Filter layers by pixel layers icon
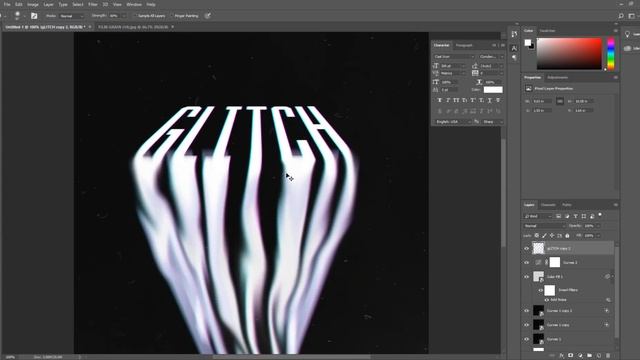Image resolution: width=640 pixels, height=360 pixels. click(x=558, y=216)
